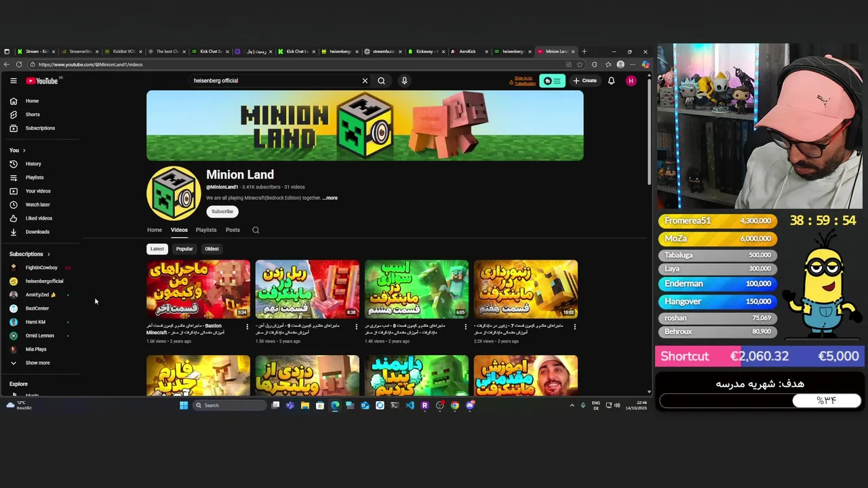Play the 5:34 wooden-door Minecraft video thumbnail

point(198,289)
